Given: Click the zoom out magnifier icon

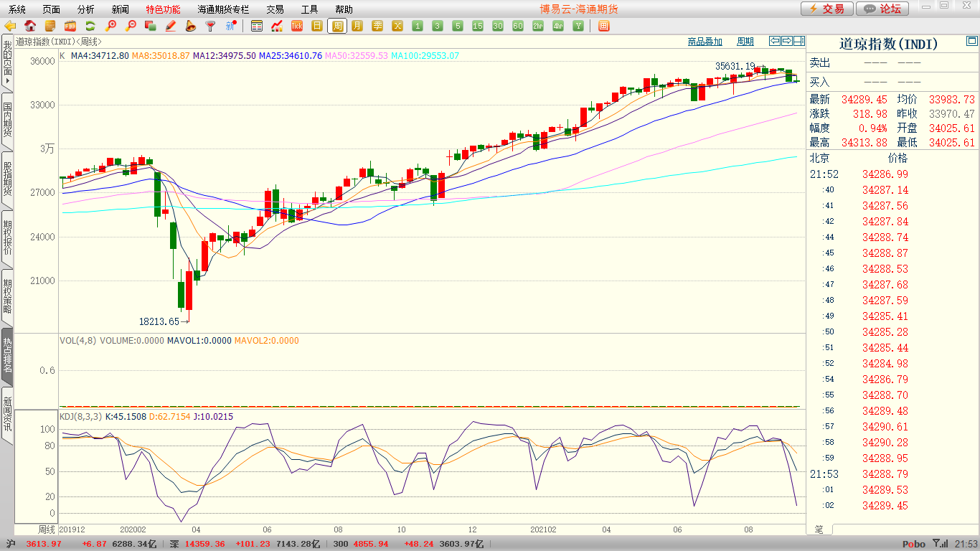Looking at the screenshot, I should coord(131,26).
